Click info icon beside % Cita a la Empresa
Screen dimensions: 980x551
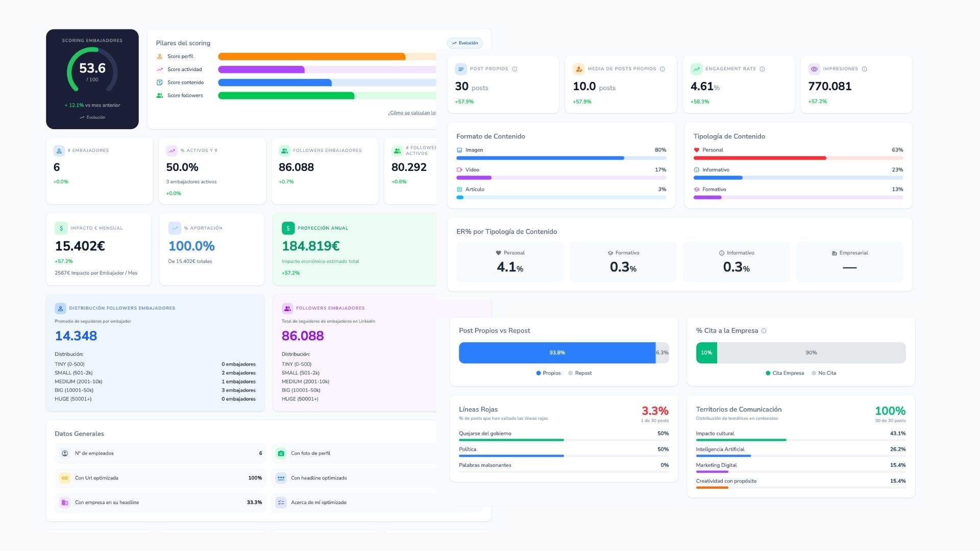coord(764,331)
